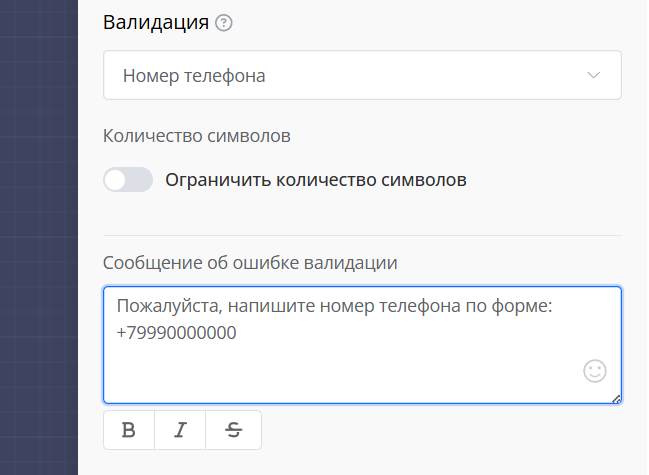This screenshot has height=475, width=649.
Task: Toggle bold formatting button
Action: (x=129, y=430)
